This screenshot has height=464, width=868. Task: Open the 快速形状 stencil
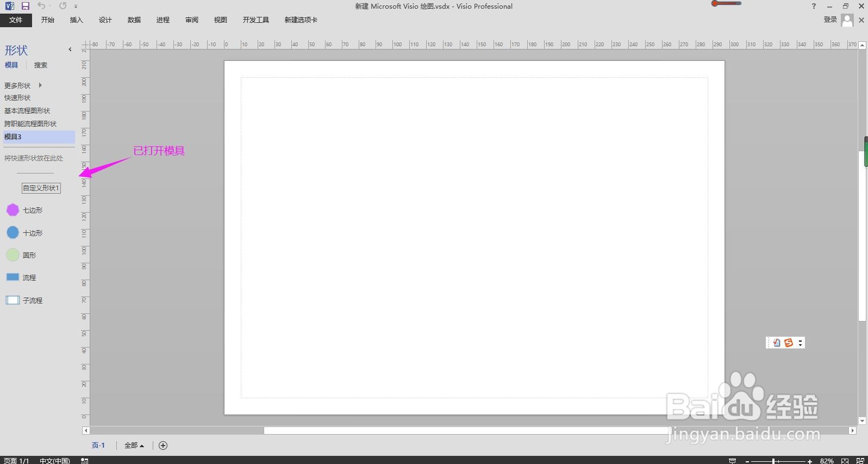pyautogui.click(x=17, y=98)
